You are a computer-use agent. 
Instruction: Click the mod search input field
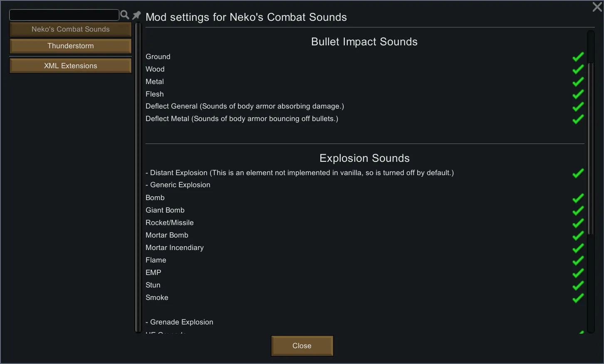(x=64, y=15)
